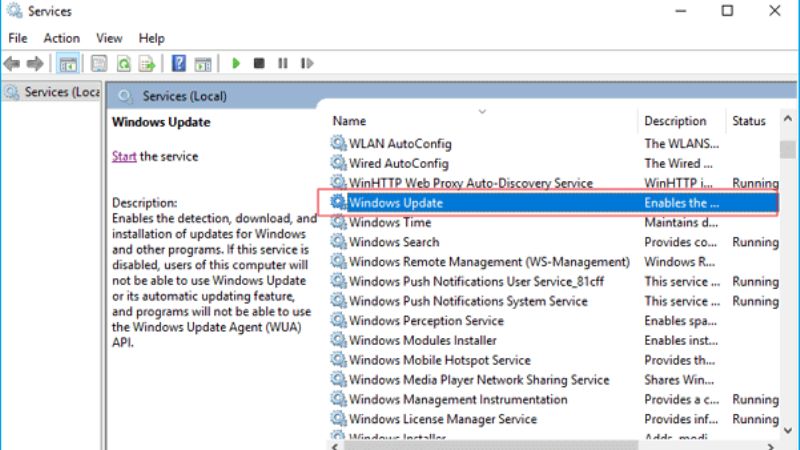This screenshot has width=800, height=450.
Task: Select Windows Remote Management (WS-Management) row
Action: [554, 262]
